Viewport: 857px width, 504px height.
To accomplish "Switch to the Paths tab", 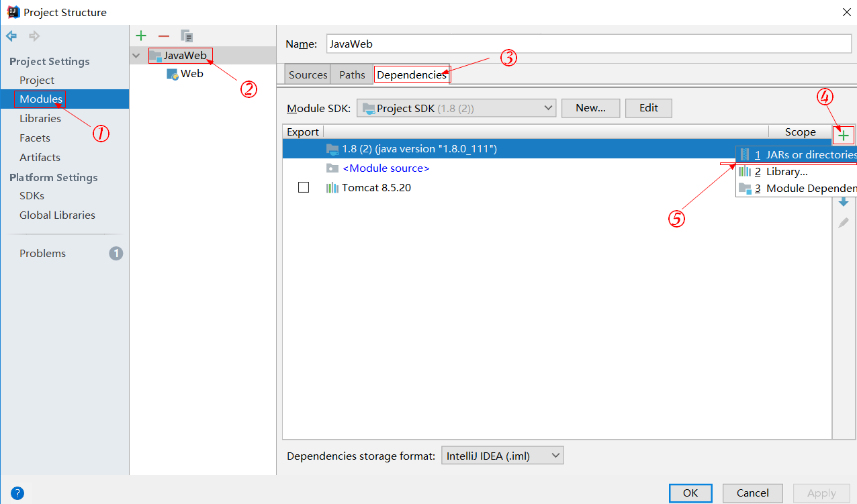I will [x=352, y=74].
